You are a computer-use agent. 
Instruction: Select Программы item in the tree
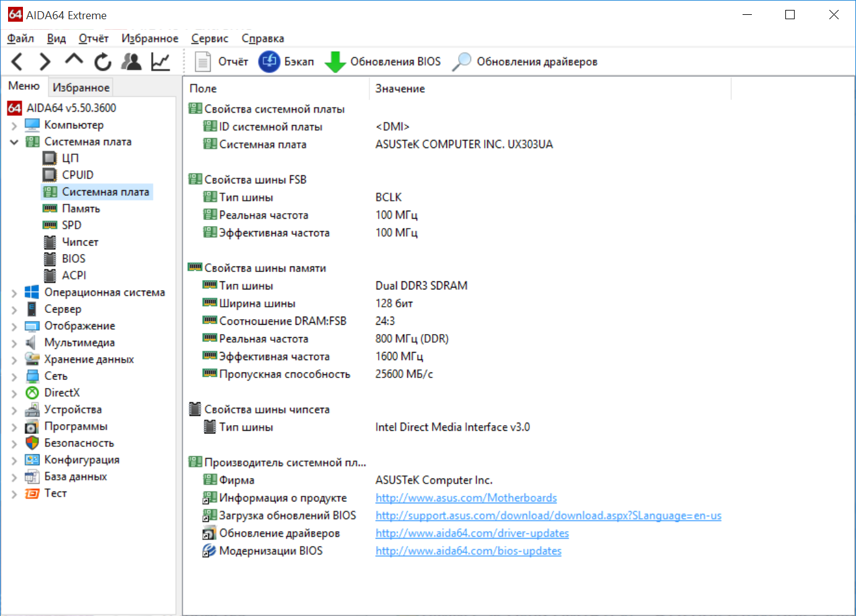[76, 426]
